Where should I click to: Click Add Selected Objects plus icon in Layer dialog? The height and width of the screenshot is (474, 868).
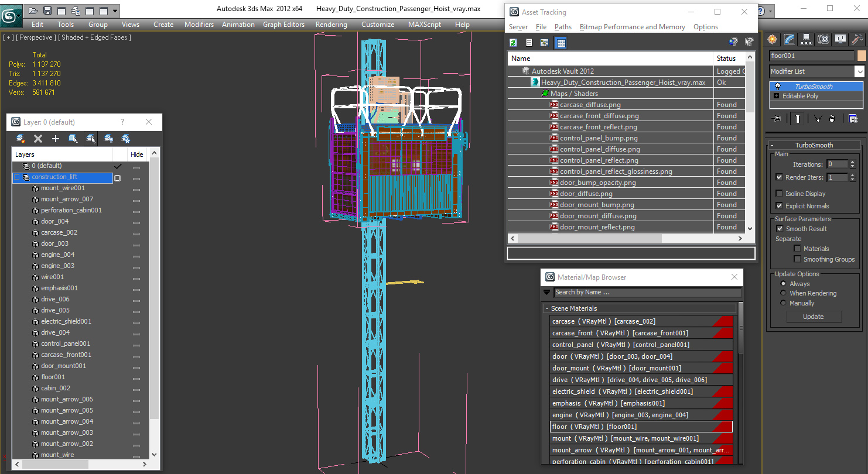click(x=56, y=139)
